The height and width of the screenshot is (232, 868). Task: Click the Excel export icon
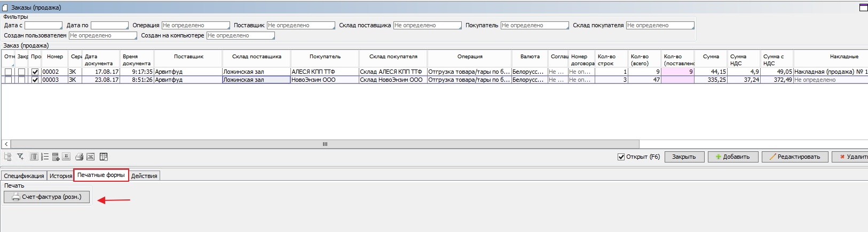[91, 157]
